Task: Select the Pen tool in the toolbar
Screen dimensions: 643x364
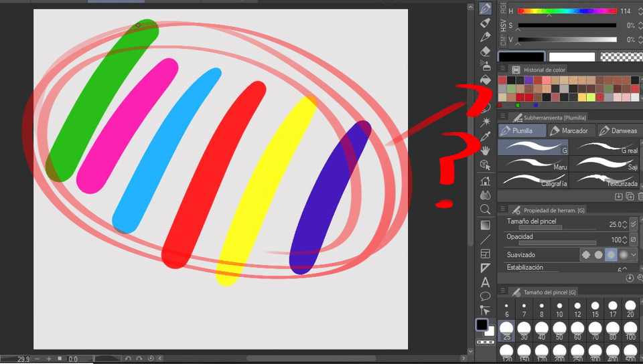Action: tap(485, 9)
